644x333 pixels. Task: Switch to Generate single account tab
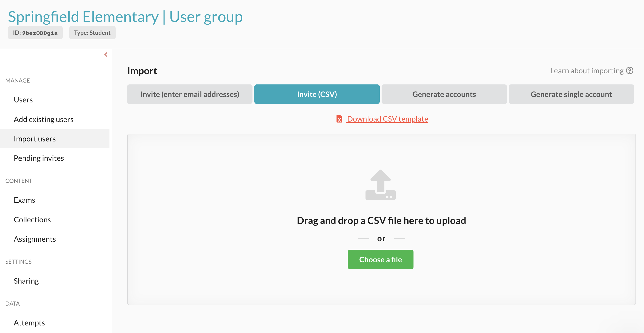coord(571,94)
